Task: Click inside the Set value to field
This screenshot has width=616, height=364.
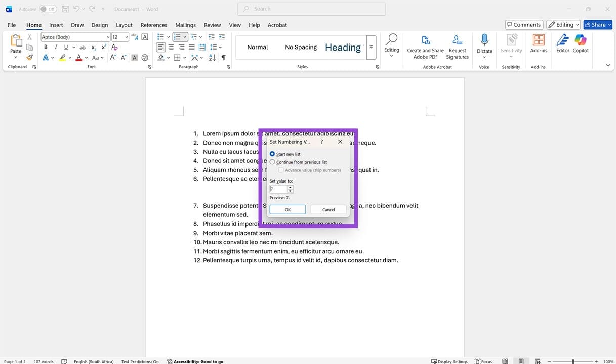Action: click(x=279, y=189)
